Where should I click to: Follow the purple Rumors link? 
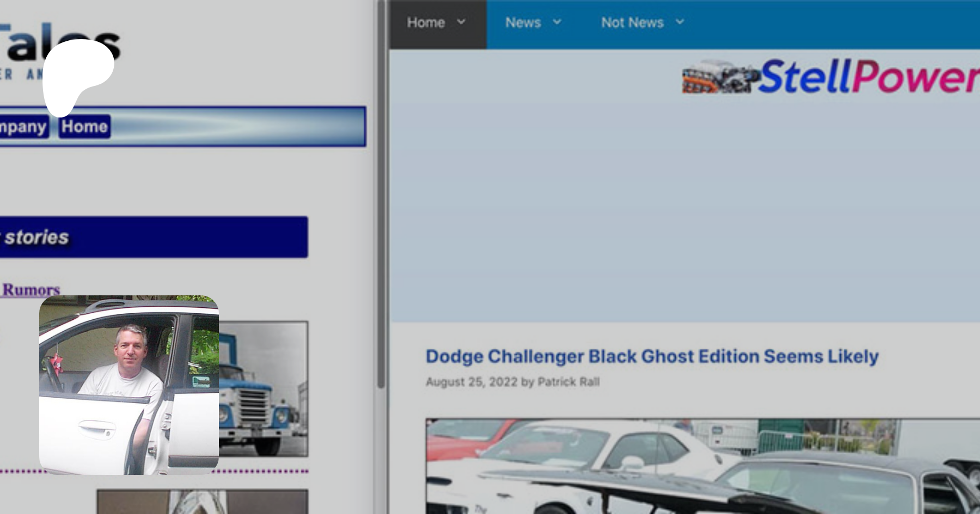(31, 289)
